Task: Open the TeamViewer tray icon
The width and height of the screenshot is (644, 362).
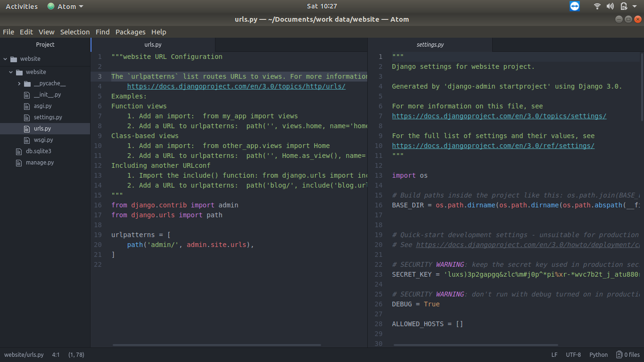Action: (574, 6)
